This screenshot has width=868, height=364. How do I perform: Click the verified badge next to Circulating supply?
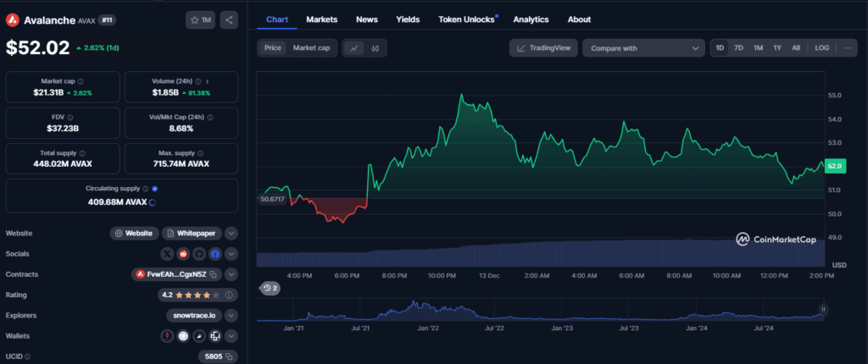pos(155,189)
